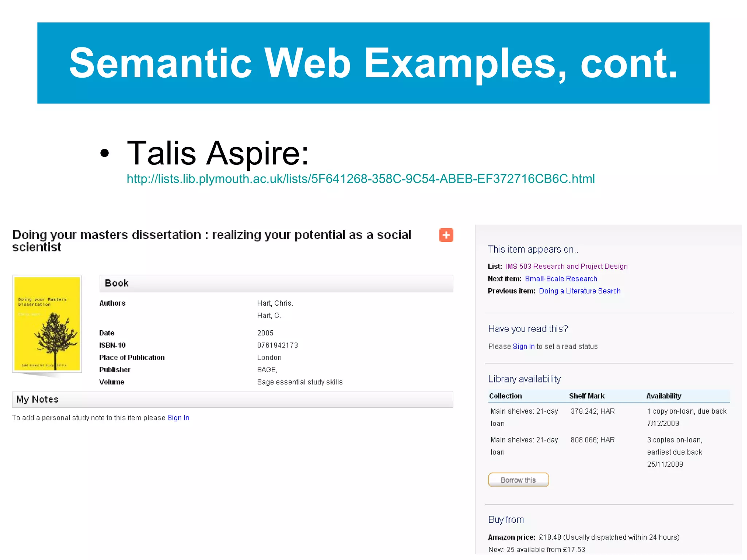Go to next item Small-Scale Research

pyautogui.click(x=561, y=279)
